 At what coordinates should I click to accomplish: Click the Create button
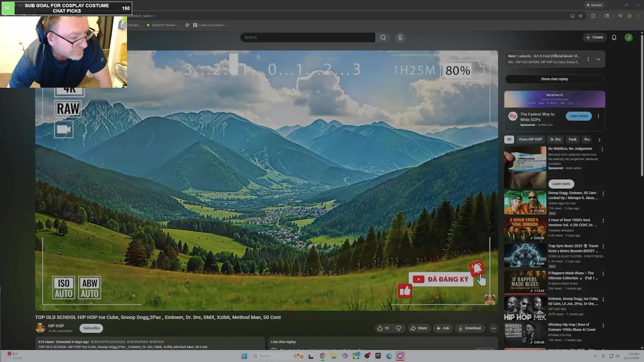coord(594,37)
